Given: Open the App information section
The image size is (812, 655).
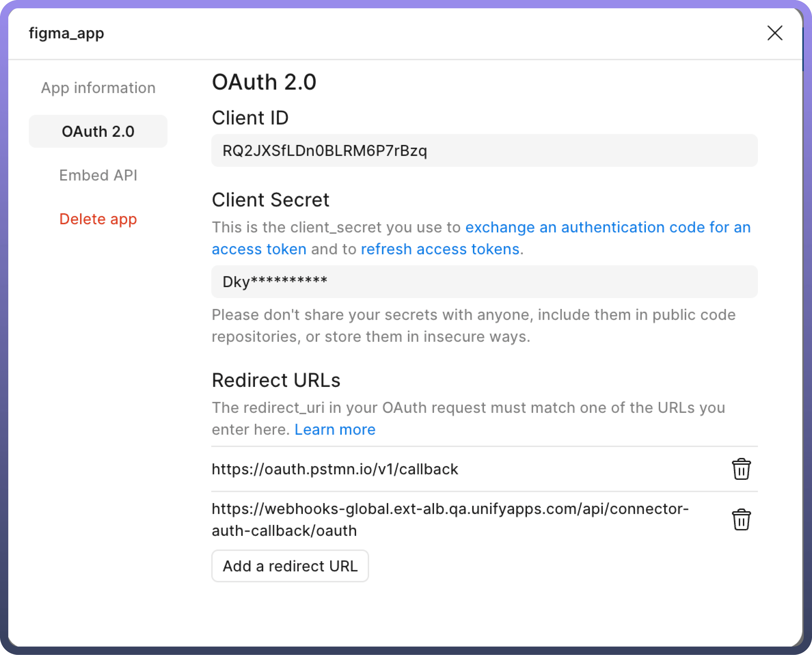Looking at the screenshot, I should coord(98,88).
